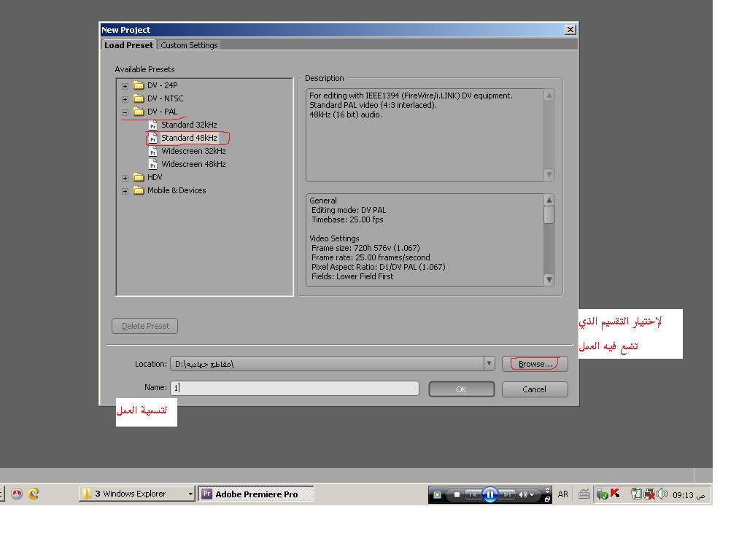The height and width of the screenshot is (560, 747).
Task: Switch to the Load Preset tab
Action: (128, 45)
